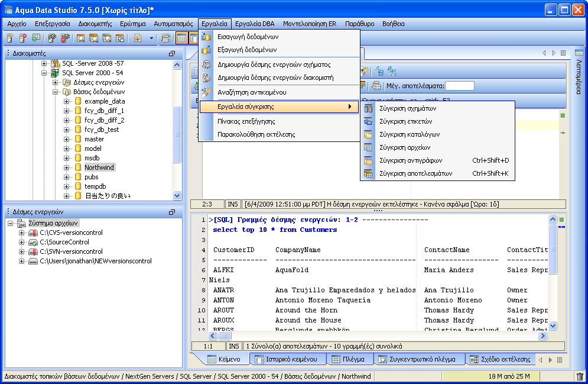Click the third table-magnifier toolbar icon
The height and width of the screenshot is (384, 588).
[x=106, y=38]
